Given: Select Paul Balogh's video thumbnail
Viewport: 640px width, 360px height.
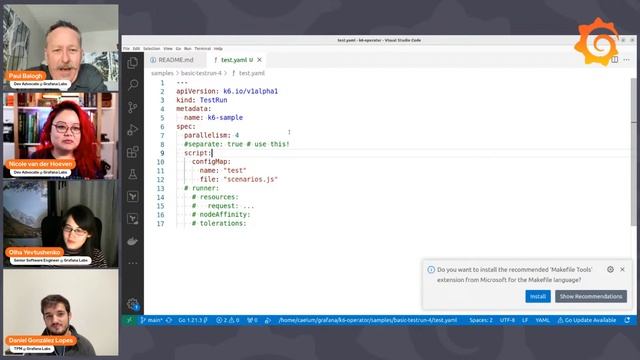Looking at the screenshot, I should coord(61,48).
